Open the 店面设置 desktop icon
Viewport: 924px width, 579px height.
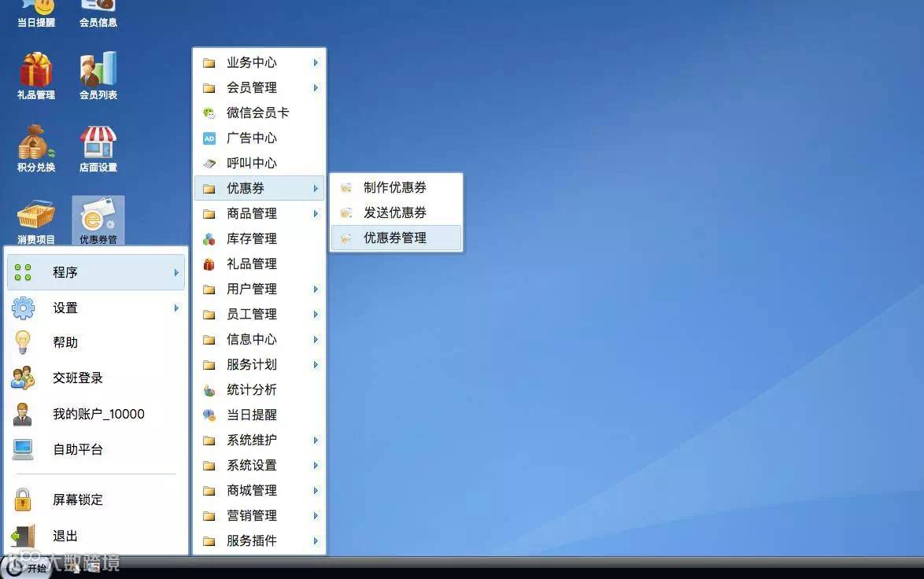(x=98, y=148)
